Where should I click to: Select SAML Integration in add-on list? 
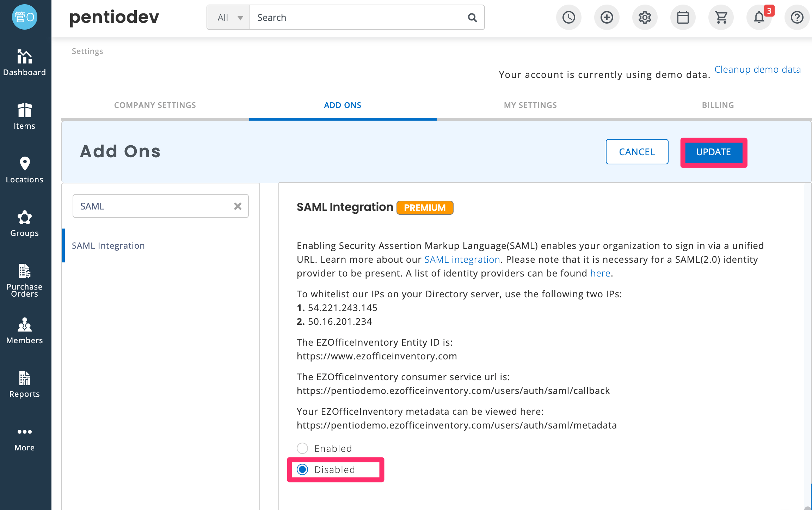pos(108,245)
